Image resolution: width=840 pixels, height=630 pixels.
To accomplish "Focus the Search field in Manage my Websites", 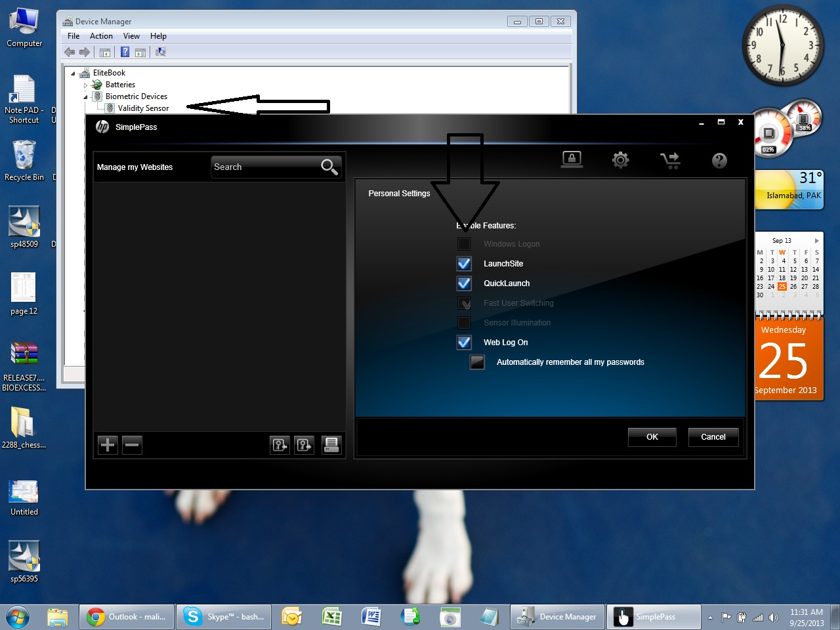I will pyautogui.click(x=265, y=167).
